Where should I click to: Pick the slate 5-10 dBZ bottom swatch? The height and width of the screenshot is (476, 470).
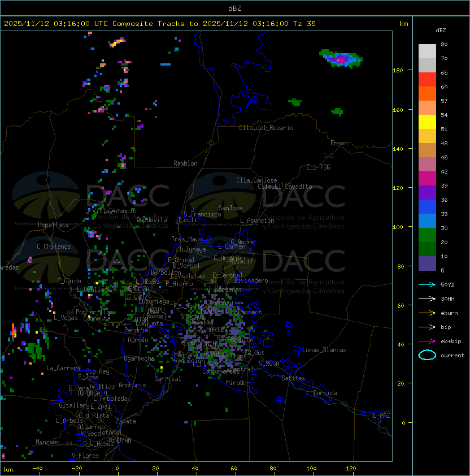[x=427, y=263]
